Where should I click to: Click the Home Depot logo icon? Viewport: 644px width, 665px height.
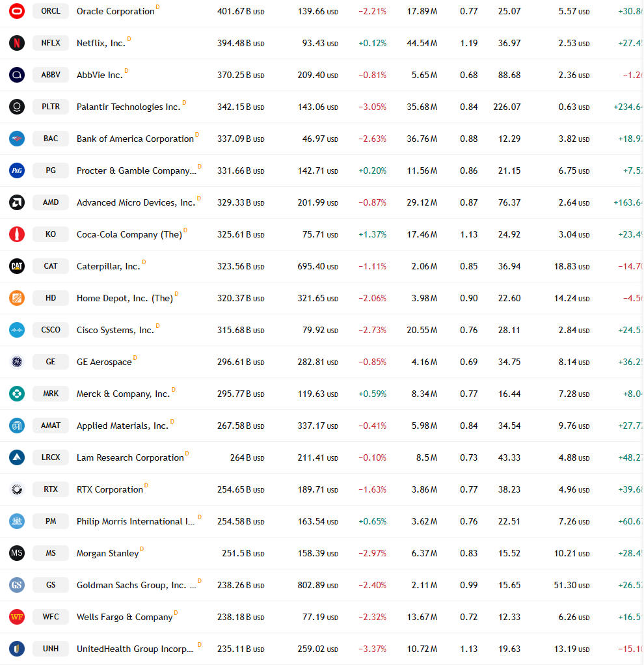tap(17, 298)
